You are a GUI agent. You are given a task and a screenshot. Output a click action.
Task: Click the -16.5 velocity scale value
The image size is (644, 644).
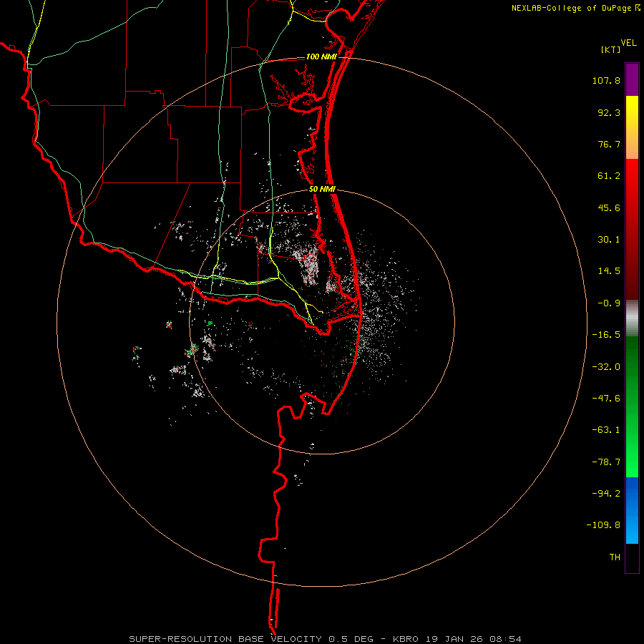click(x=606, y=335)
